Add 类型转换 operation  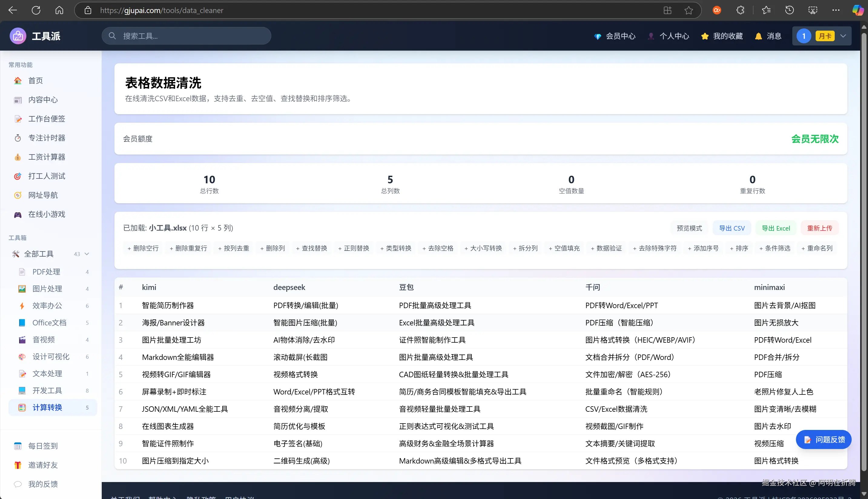tap(396, 248)
